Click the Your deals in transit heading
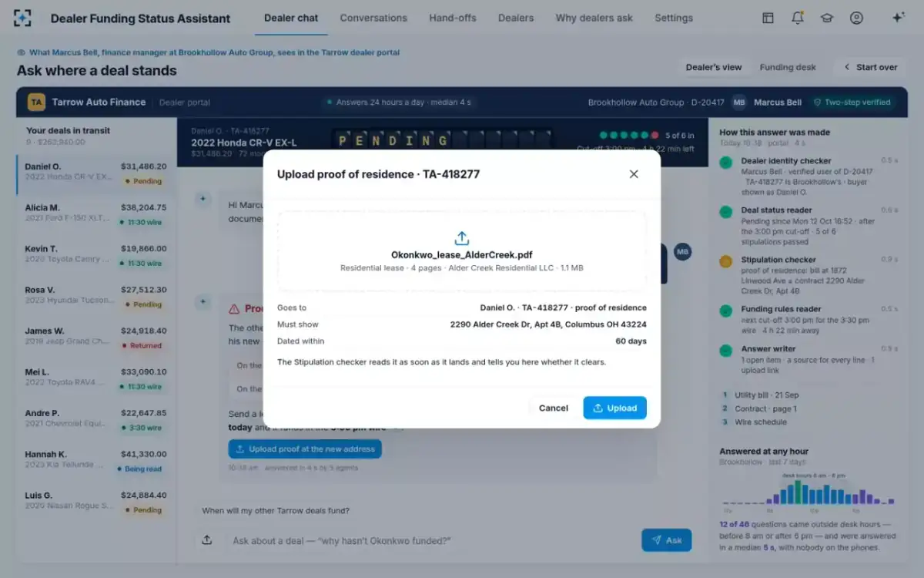The image size is (924, 578). [68, 131]
